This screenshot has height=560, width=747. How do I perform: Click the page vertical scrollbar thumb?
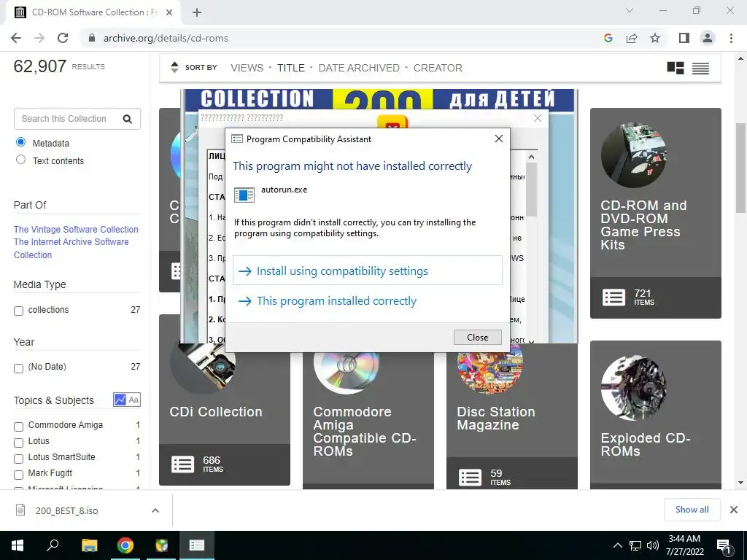(740, 168)
